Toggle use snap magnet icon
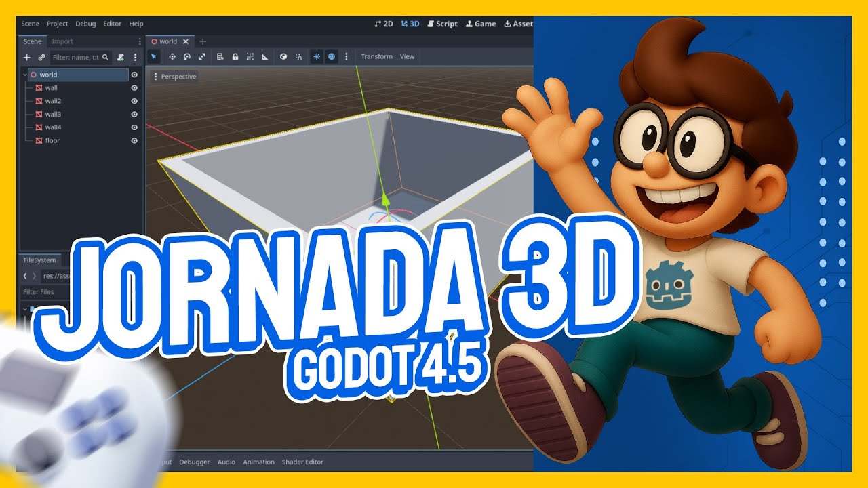Viewport: 868px width, 488px height. tap(298, 56)
